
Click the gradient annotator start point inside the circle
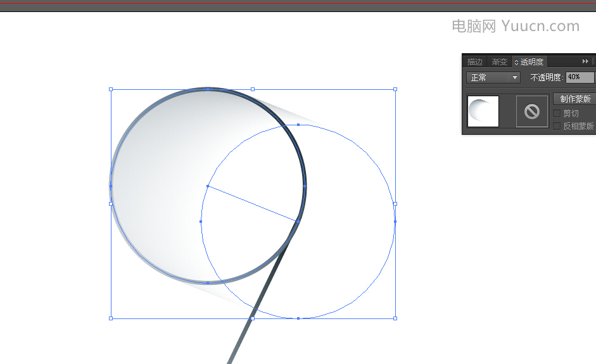pyautogui.click(x=208, y=186)
